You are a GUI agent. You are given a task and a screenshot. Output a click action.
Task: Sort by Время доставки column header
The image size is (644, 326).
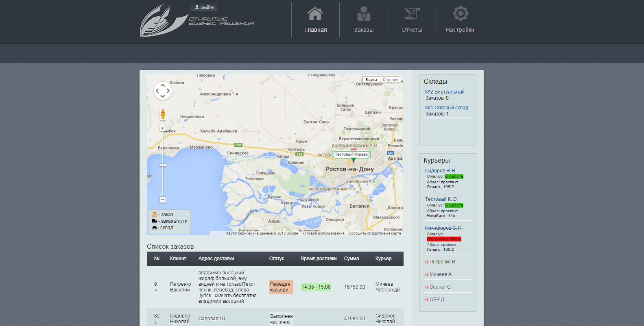(319, 259)
